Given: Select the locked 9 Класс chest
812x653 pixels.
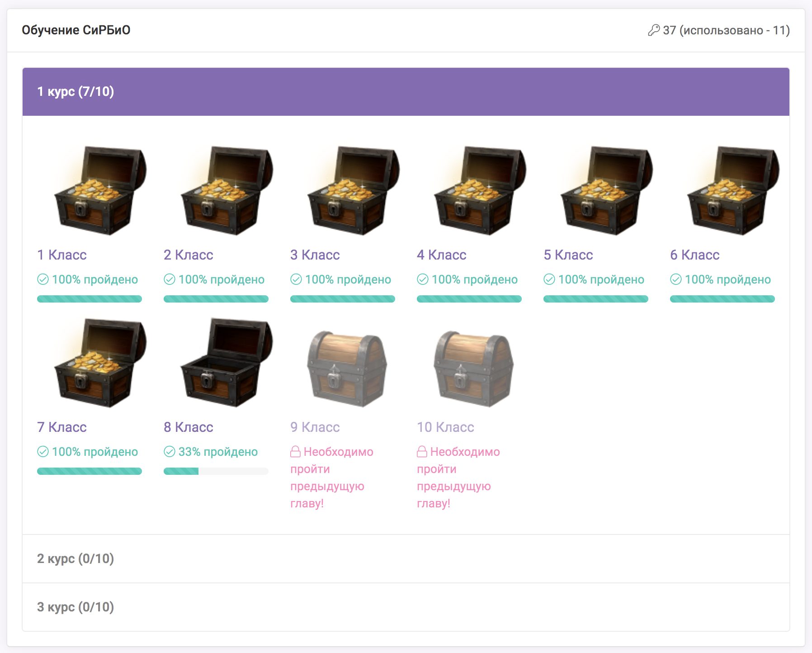Looking at the screenshot, I should click(347, 369).
